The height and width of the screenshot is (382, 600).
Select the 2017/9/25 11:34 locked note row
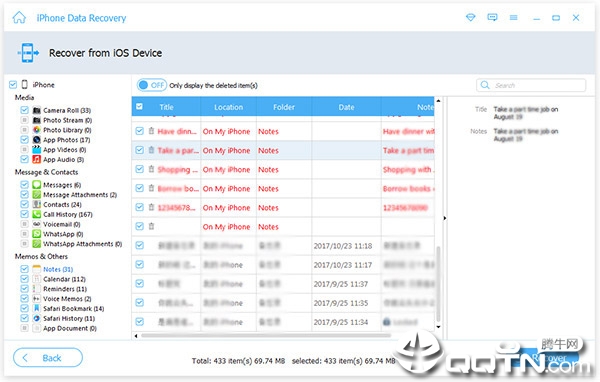[283, 322]
